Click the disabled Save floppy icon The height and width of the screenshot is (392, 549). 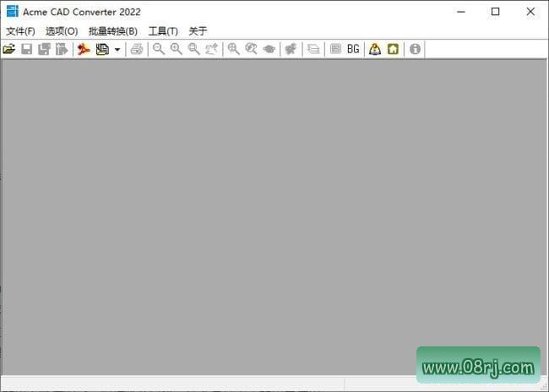pos(27,49)
